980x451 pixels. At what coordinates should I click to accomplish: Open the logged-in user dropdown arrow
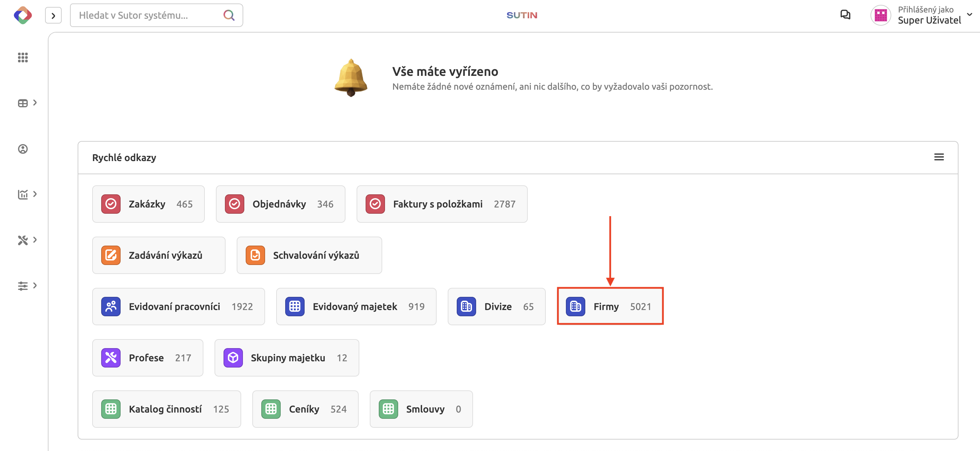969,15
